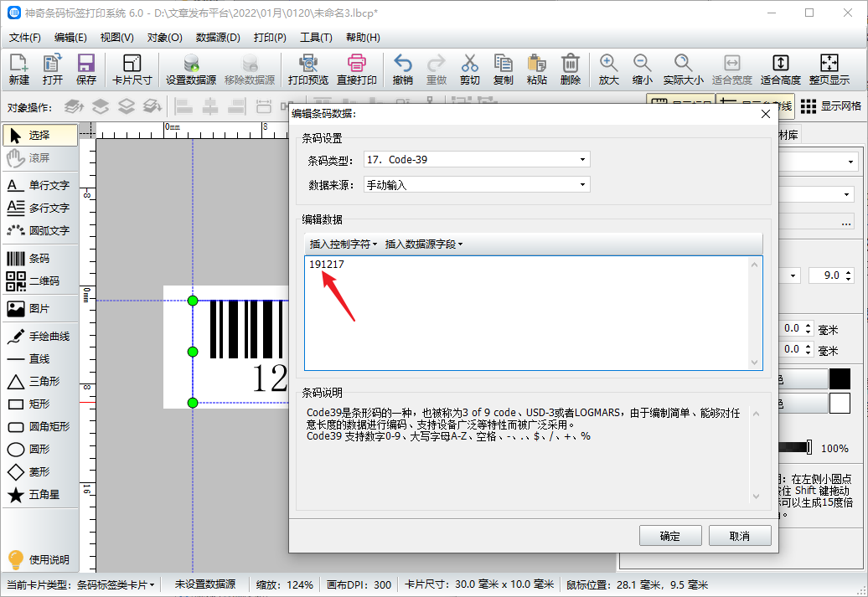Click the barcode data text field
The height and width of the screenshot is (597, 868).
coord(533,313)
